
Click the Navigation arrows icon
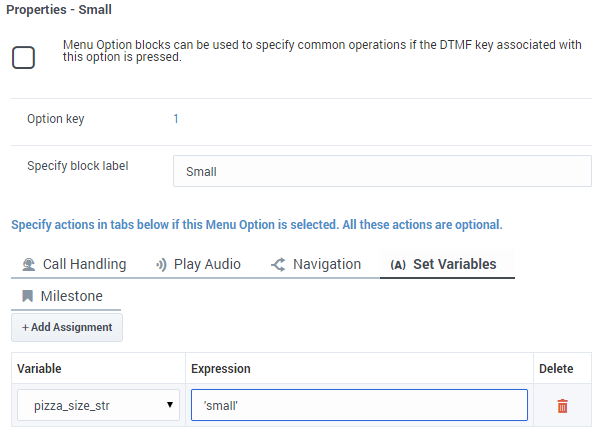[x=278, y=265]
